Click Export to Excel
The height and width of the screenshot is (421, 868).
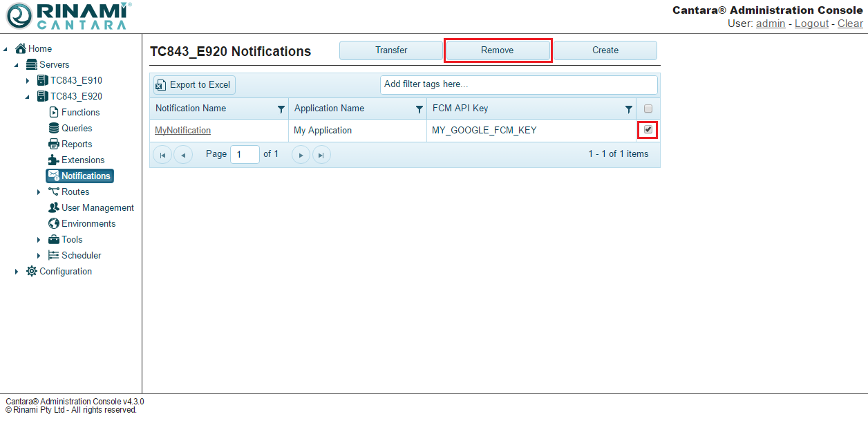194,84
